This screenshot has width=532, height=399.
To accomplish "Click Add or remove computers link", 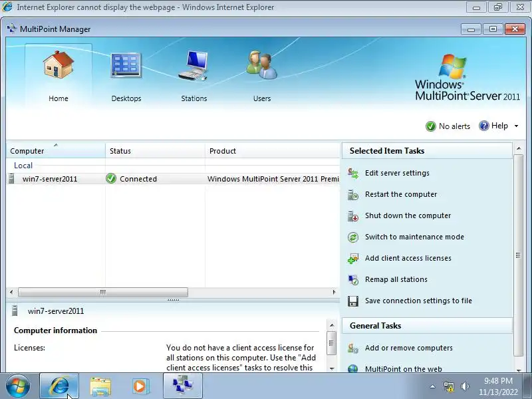I will click(408, 348).
